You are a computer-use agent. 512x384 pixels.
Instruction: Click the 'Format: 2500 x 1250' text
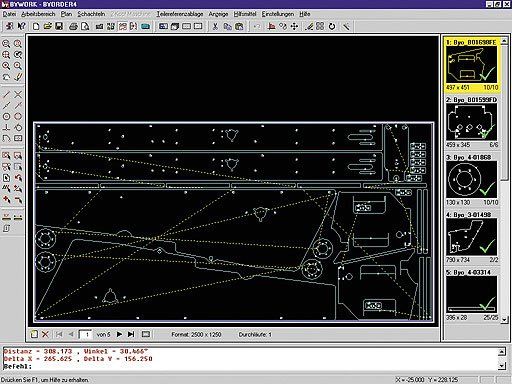[x=196, y=334]
